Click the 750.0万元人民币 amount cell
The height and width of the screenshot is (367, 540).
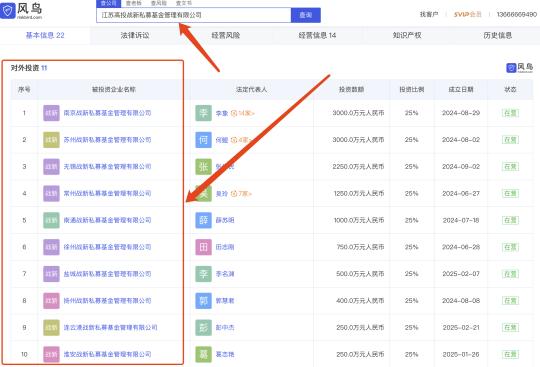click(x=360, y=248)
